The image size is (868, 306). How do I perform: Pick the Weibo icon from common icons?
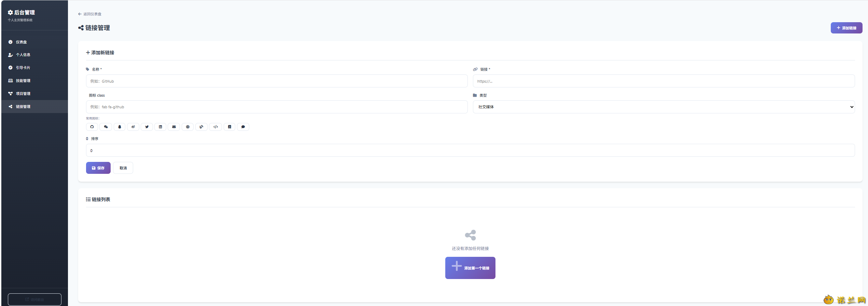133,127
